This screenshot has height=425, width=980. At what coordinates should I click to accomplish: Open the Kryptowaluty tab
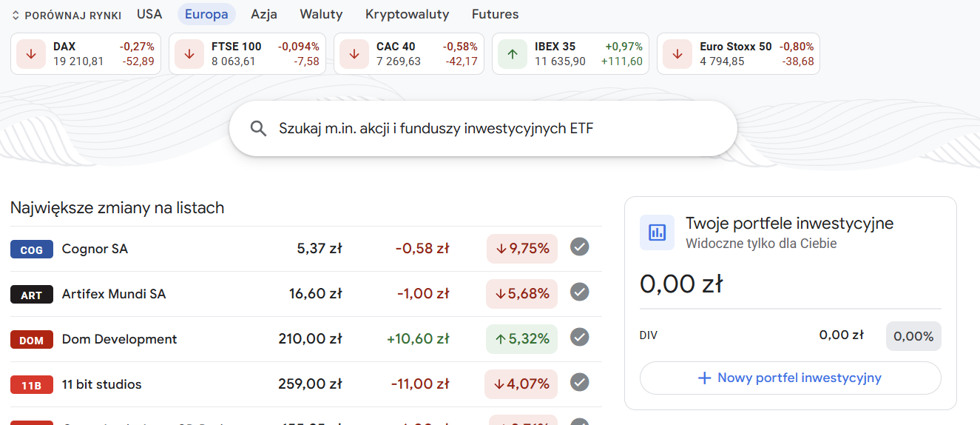407,14
